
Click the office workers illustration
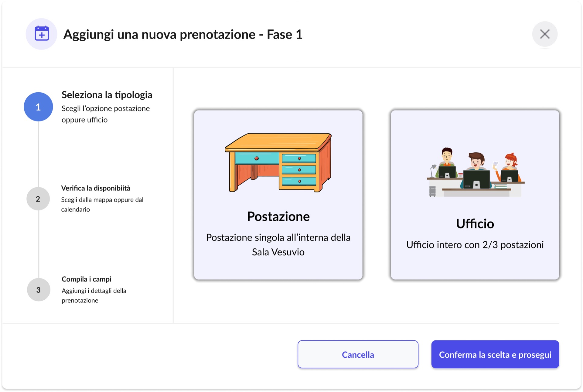click(x=475, y=172)
